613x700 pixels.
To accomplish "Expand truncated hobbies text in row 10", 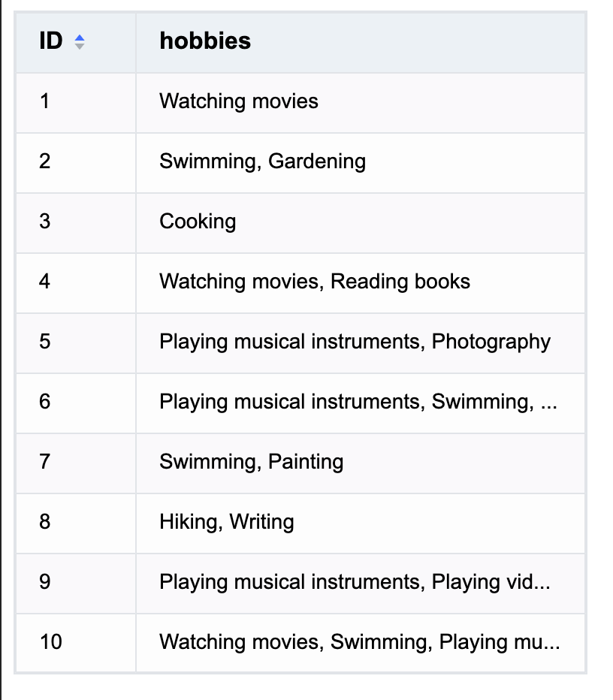I will click(x=361, y=644).
